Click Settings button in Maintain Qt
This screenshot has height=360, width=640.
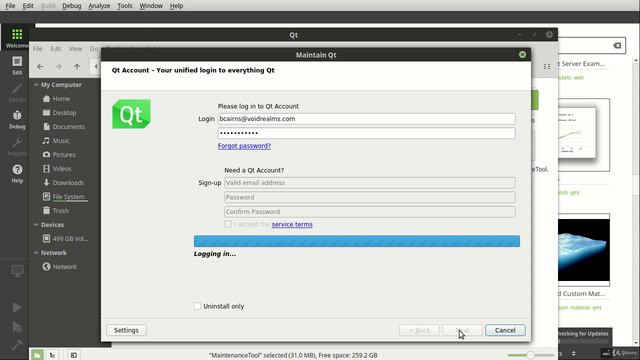point(126,330)
